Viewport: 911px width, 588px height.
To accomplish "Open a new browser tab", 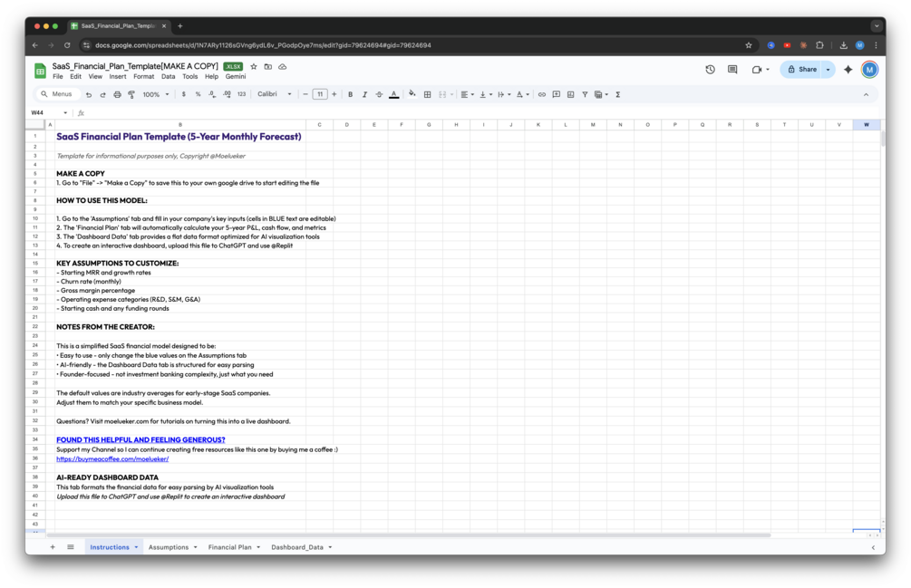I will point(180,26).
